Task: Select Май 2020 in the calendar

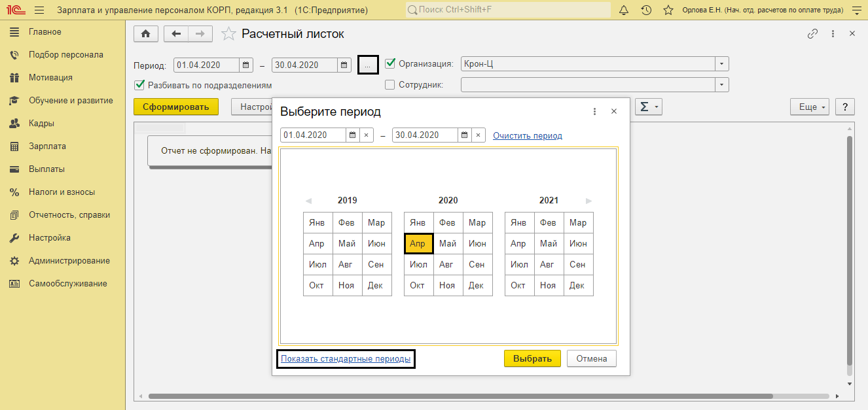Action: click(x=448, y=243)
